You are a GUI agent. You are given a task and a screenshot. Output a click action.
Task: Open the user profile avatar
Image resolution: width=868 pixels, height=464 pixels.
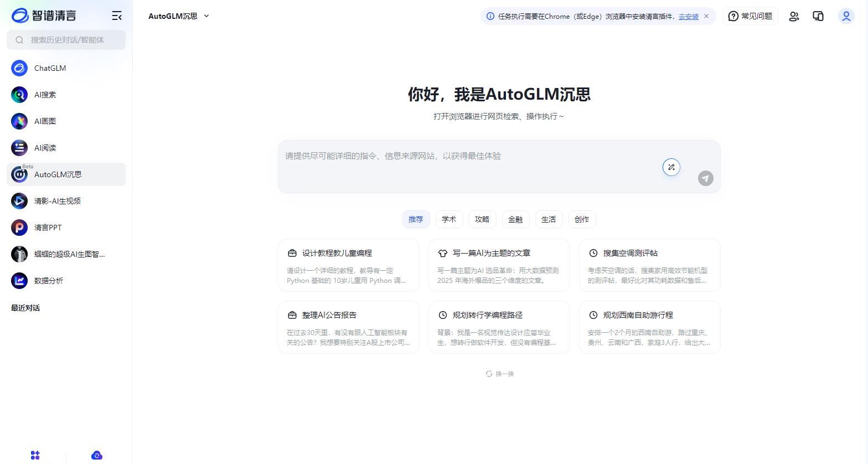pyautogui.click(x=846, y=16)
